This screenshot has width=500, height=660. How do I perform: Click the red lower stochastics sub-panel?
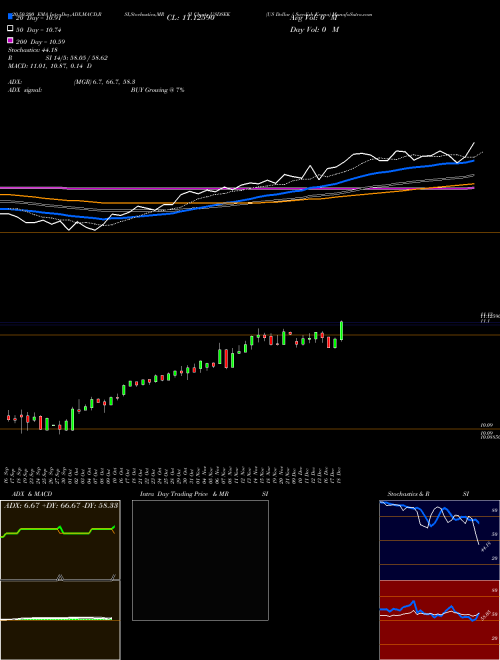pos(439,620)
